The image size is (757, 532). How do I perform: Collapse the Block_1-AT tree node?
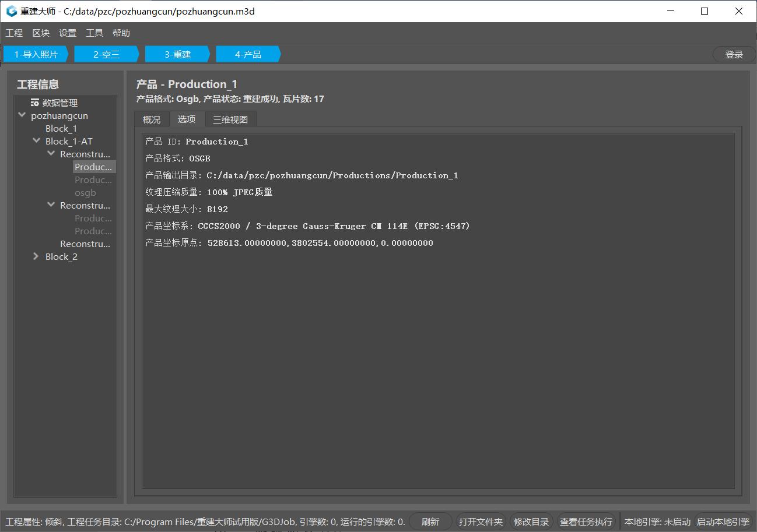coord(37,141)
